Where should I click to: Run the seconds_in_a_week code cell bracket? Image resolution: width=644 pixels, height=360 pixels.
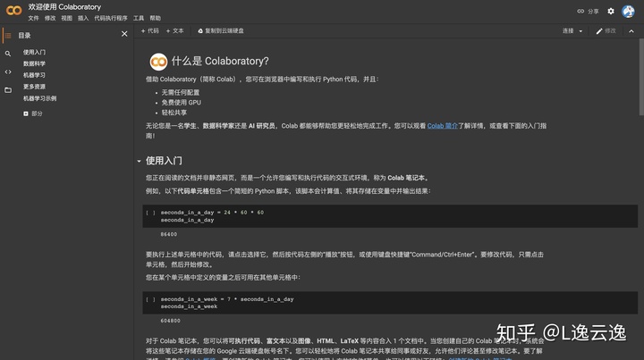coord(151,299)
